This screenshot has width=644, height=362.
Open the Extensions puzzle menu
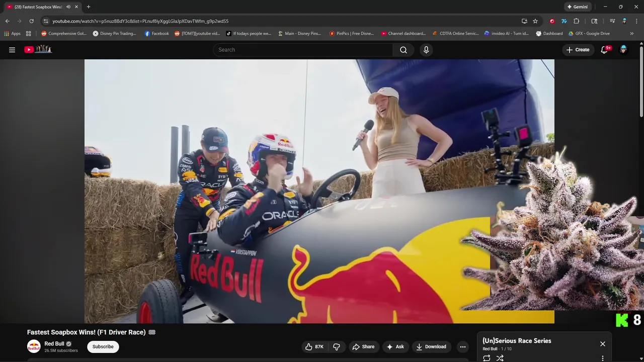[577, 21]
